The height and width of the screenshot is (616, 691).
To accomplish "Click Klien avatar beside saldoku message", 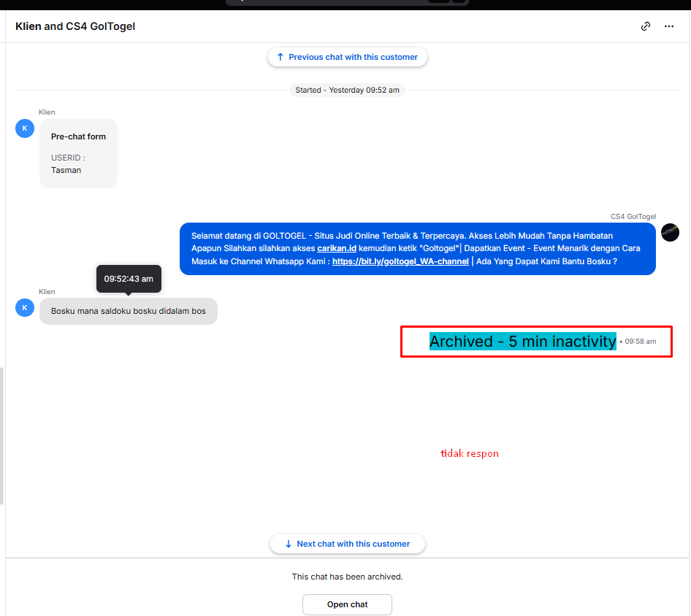I will [x=25, y=308].
